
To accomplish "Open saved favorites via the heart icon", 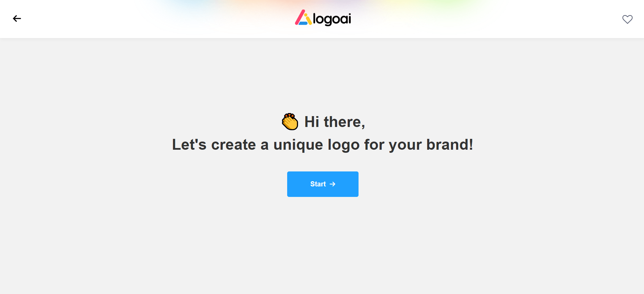I will 627,19.
